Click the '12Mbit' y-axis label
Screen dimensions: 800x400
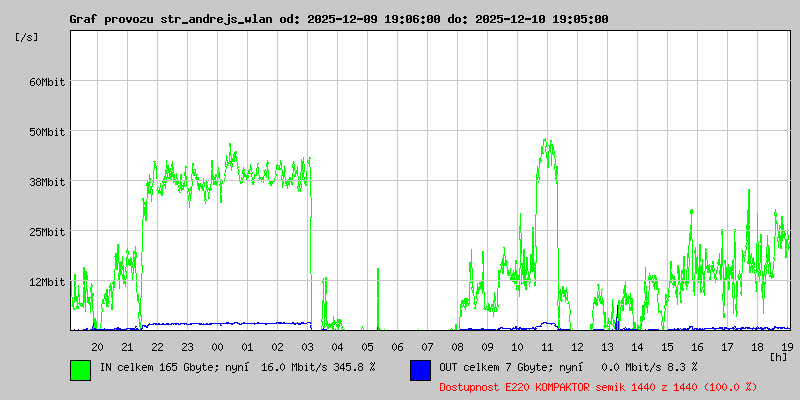point(47,282)
